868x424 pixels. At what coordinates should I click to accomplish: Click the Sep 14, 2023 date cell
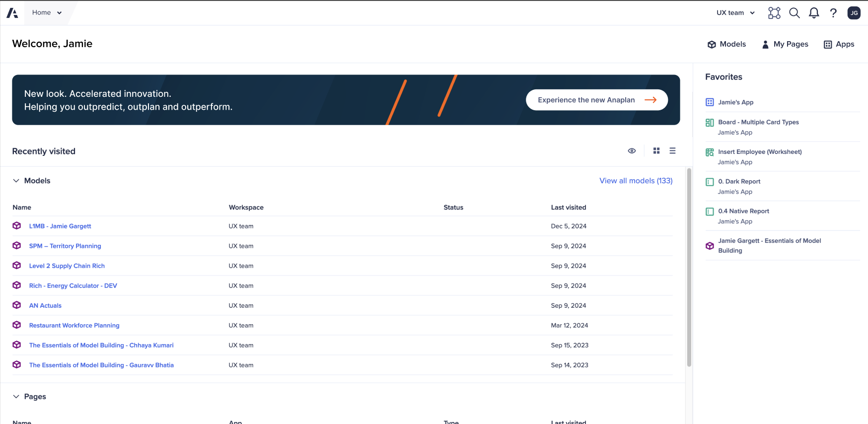pyautogui.click(x=570, y=365)
